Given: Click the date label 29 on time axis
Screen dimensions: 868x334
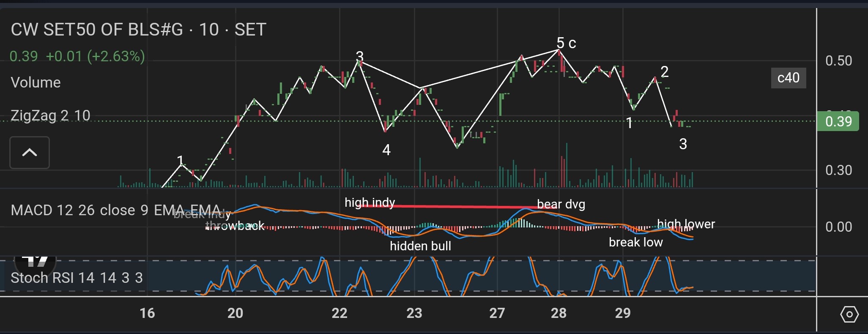Looking at the screenshot, I should coord(623,313).
